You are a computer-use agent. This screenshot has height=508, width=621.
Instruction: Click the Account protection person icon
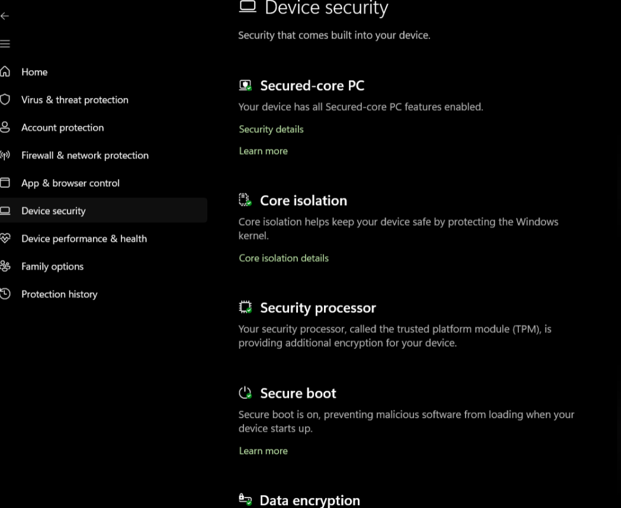pos(5,128)
